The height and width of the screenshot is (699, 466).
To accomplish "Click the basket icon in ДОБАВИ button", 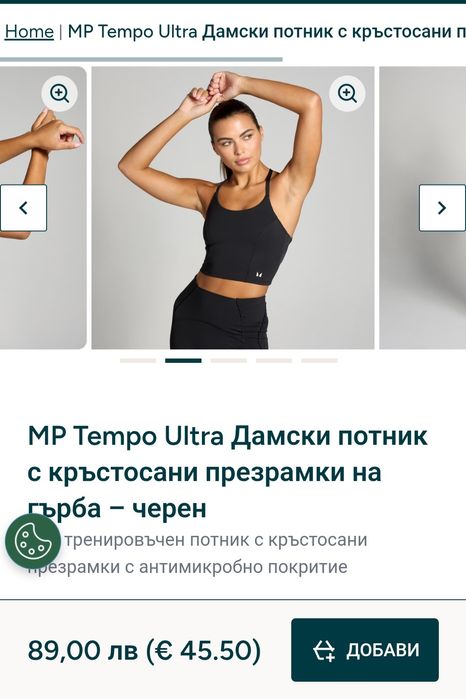I will pos(323,650).
